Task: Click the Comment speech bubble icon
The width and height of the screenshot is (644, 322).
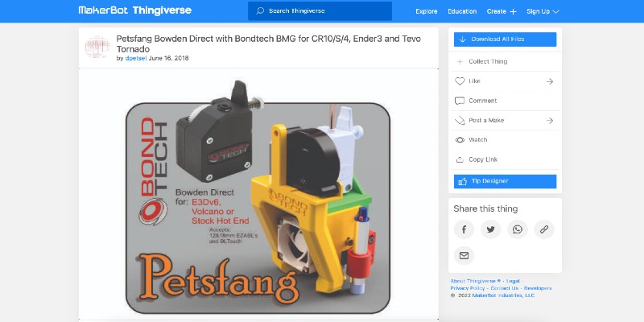Action: tap(460, 101)
